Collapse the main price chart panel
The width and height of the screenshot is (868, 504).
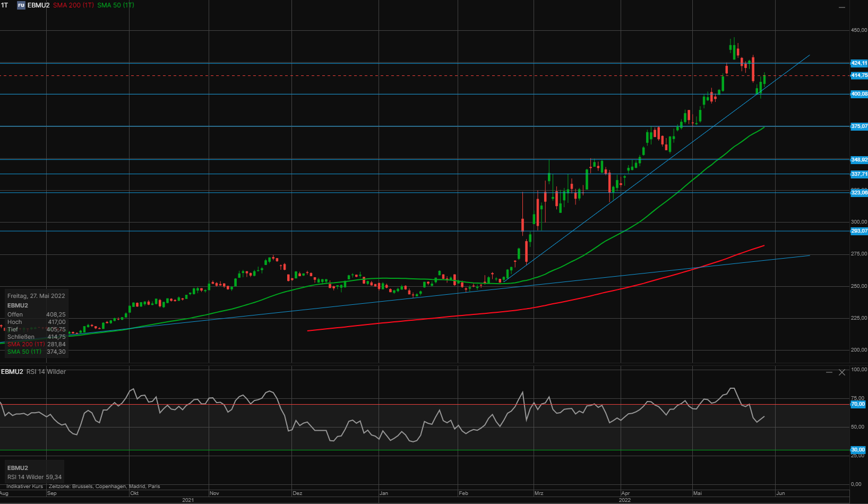click(x=842, y=7)
